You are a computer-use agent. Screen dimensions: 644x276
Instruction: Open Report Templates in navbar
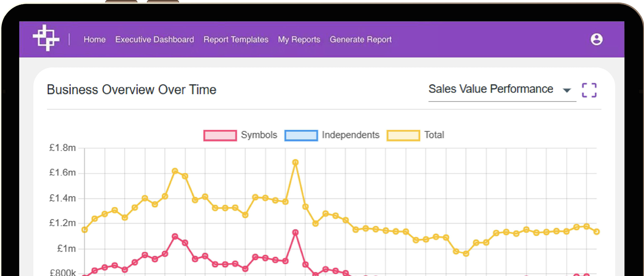click(236, 40)
